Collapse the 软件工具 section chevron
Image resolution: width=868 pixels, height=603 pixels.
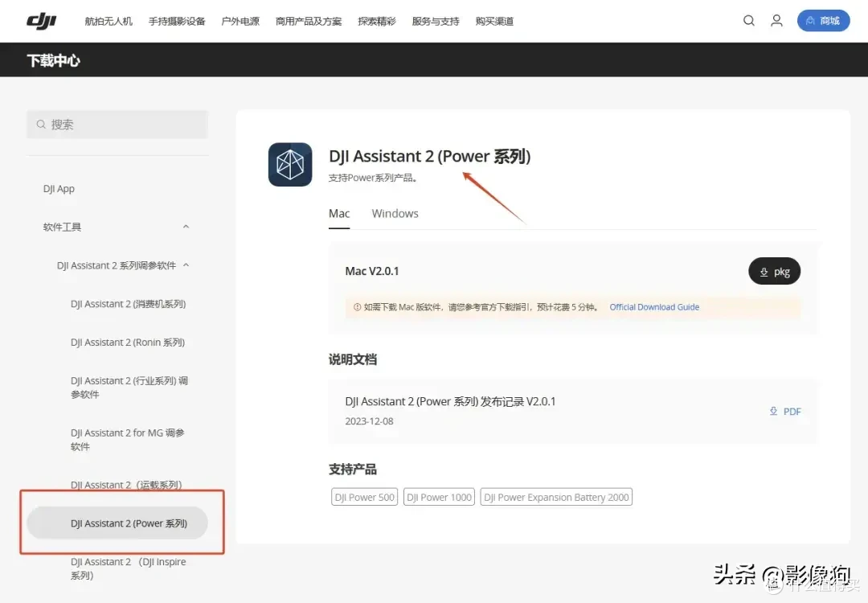point(186,227)
